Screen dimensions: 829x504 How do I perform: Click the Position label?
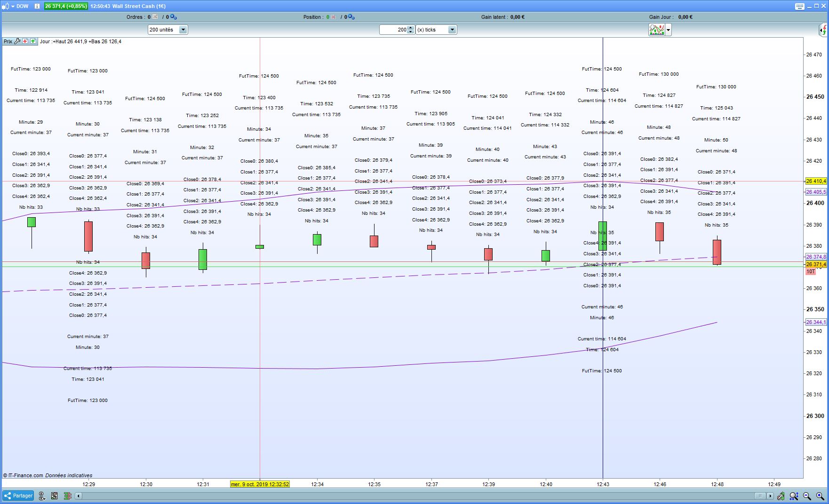(313, 17)
